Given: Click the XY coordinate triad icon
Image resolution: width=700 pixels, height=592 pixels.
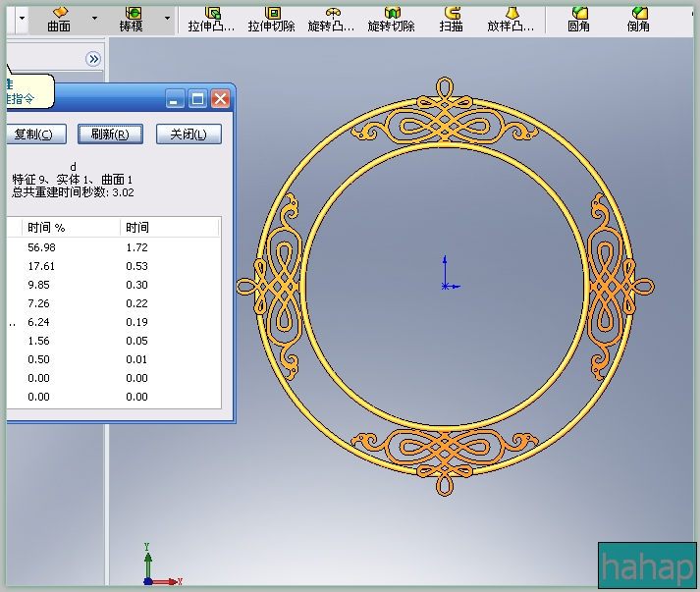Looking at the screenshot, I should click(x=162, y=565).
